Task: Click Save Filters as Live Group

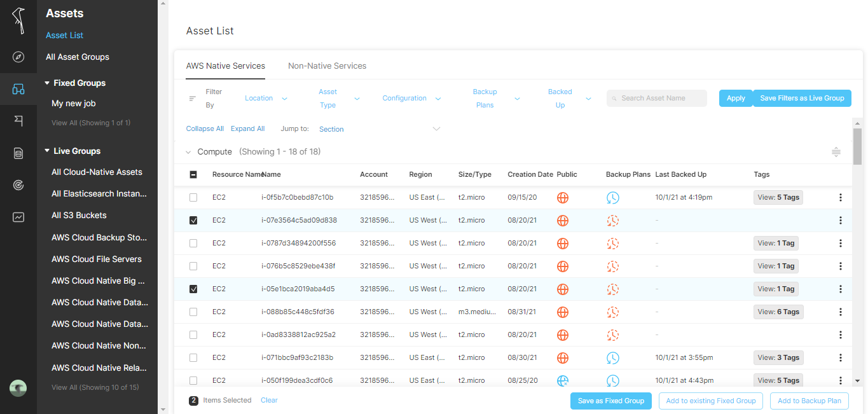Action: pos(802,99)
